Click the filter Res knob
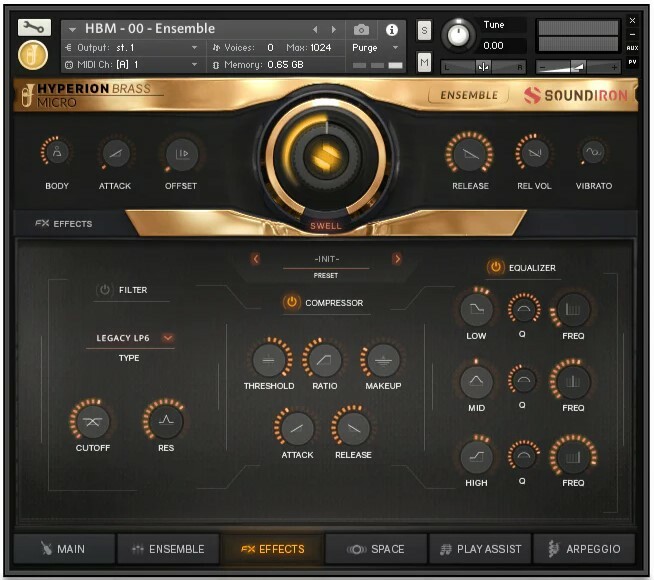Screen dimensions: 654x580 pyautogui.click(x=166, y=420)
